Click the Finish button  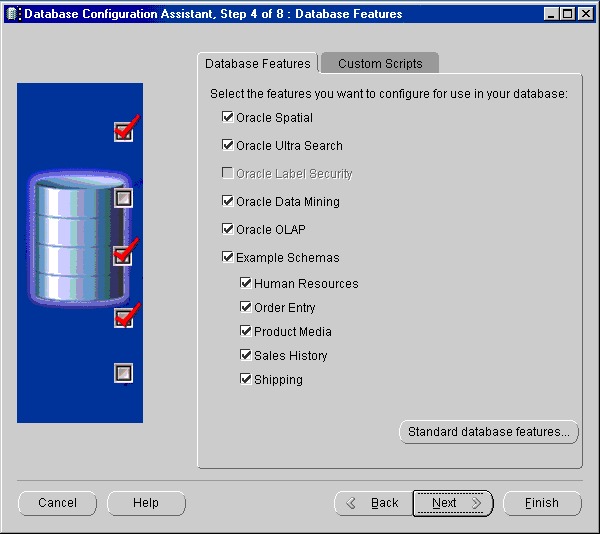(x=542, y=503)
